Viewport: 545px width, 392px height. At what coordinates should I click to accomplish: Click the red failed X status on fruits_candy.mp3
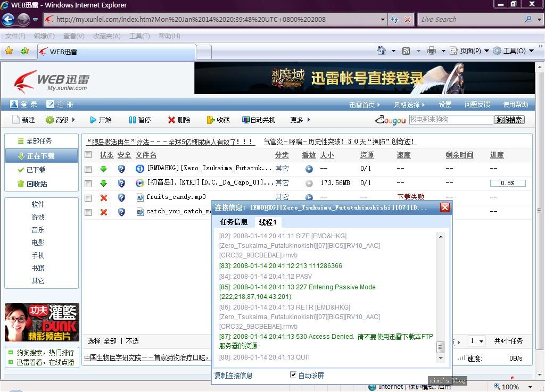104,198
